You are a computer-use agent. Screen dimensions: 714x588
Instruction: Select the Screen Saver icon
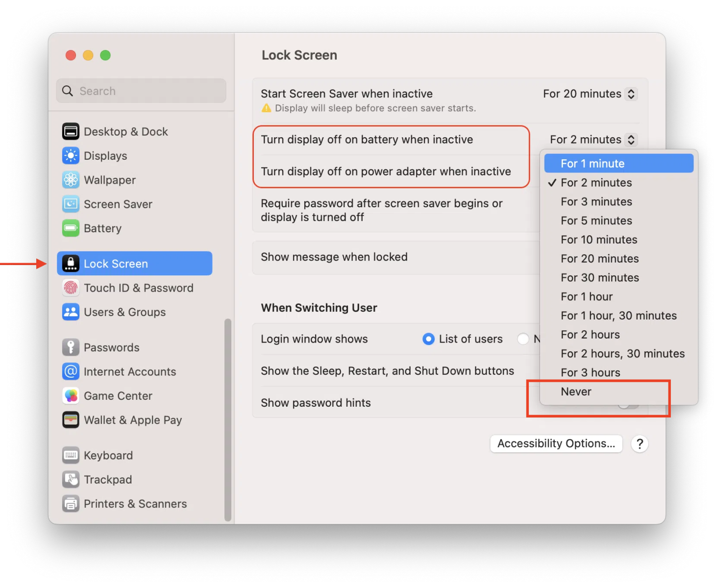71,204
